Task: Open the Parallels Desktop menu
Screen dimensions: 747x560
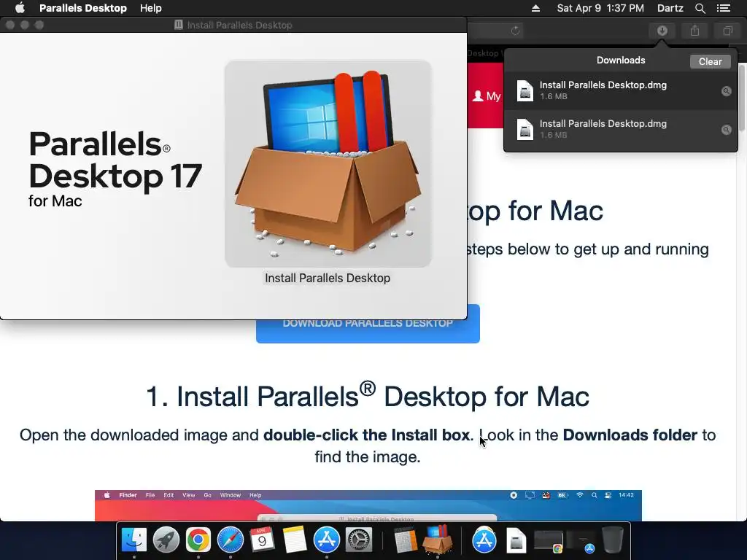Action: click(x=83, y=8)
